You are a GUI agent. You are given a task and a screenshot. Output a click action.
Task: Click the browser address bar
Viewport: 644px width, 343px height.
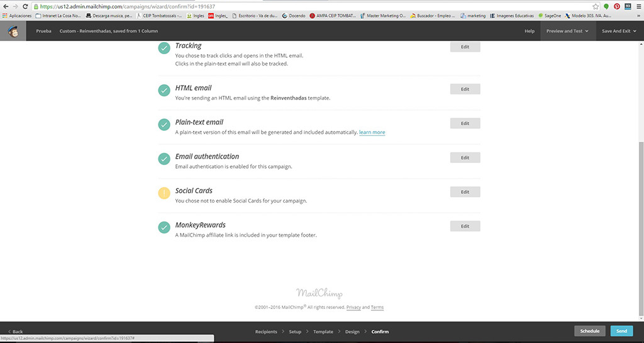point(312,6)
